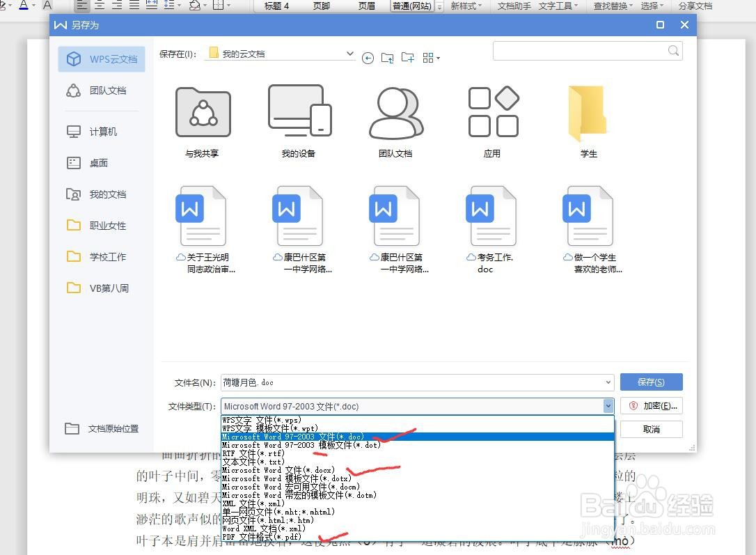
Task: Choose 网页文件(*.html;*.htm) type
Action: coord(418,520)
